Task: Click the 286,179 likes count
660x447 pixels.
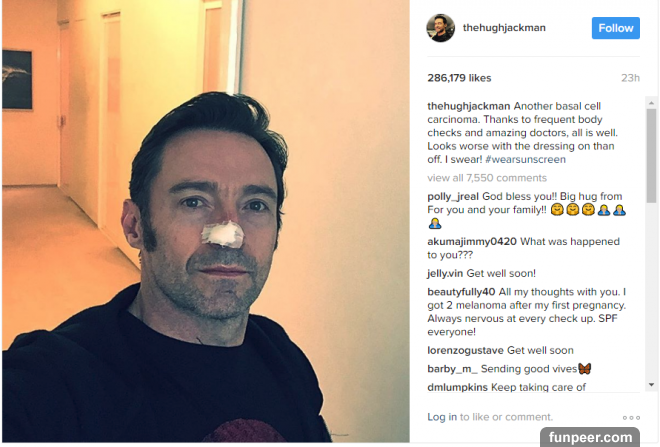Action: (x=459, y=78)
